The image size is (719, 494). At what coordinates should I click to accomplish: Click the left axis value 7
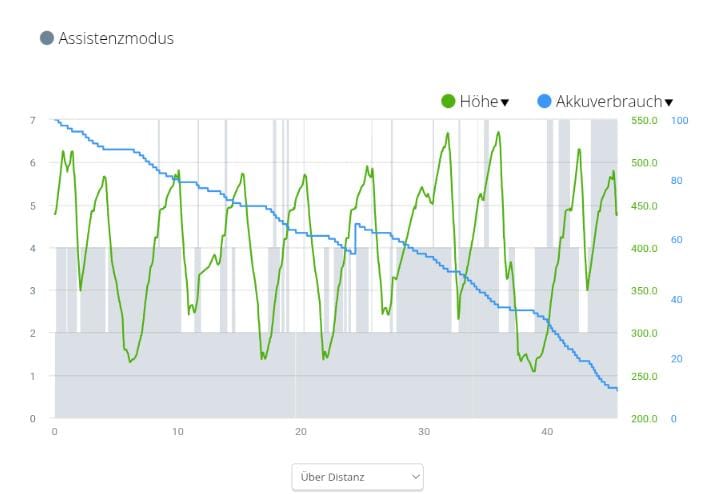point(32,121)
